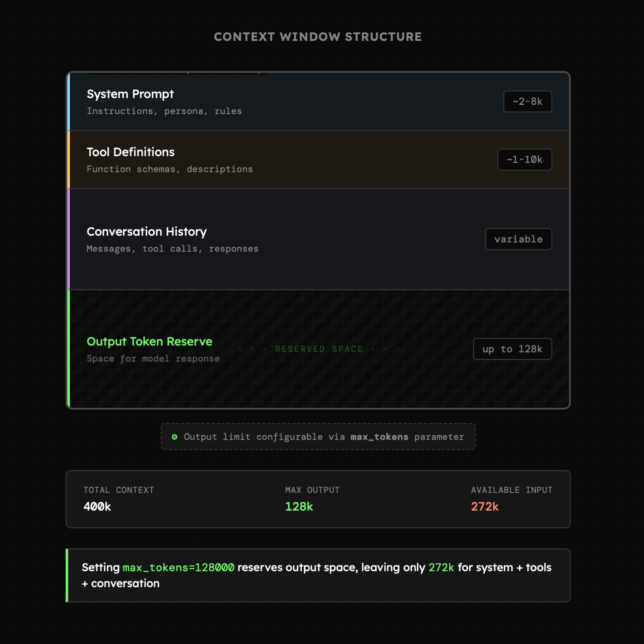This screenshot has width=644, height=644.
Task: Click the gear icon beside Output limit
Action: coord(174,437)
